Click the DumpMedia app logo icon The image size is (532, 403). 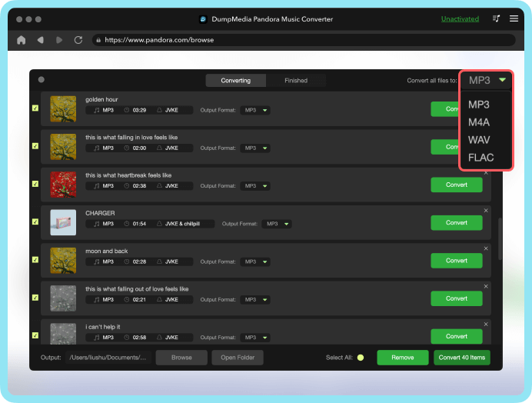tap(203, 19)
